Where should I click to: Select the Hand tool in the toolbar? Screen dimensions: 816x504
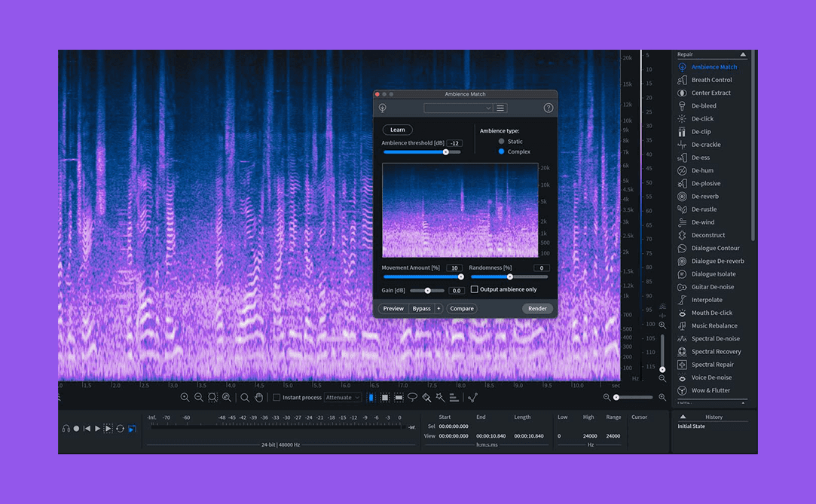click(259, 397)
